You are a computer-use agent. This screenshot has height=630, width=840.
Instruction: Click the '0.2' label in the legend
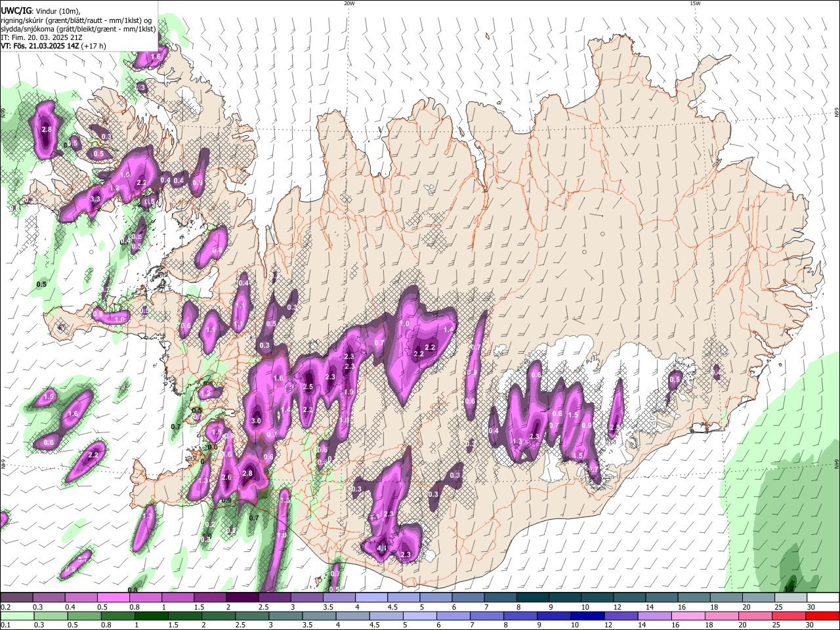pyautogui.click(x=5, y=607)
